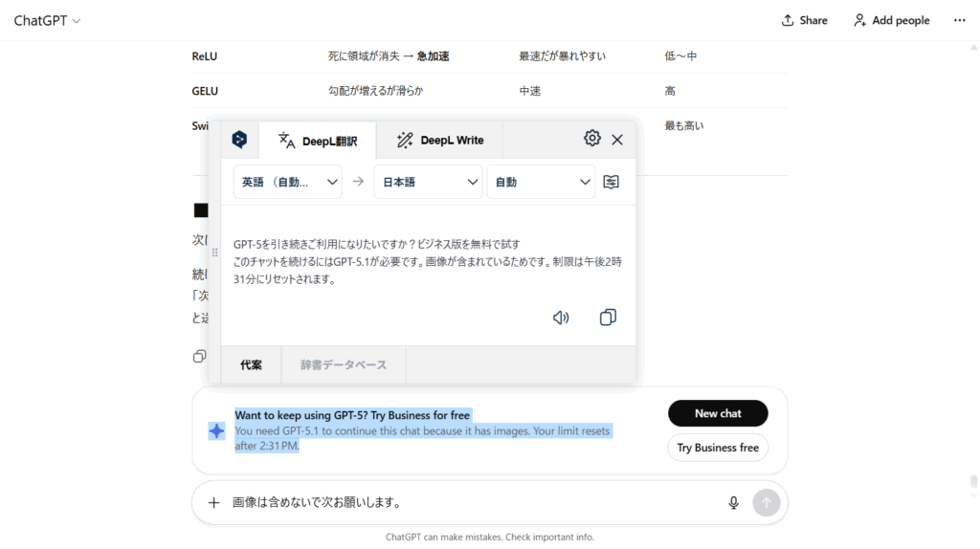Click the DeepL logo icon
Viewport: 980px width, 549px height.
(239, 140)
